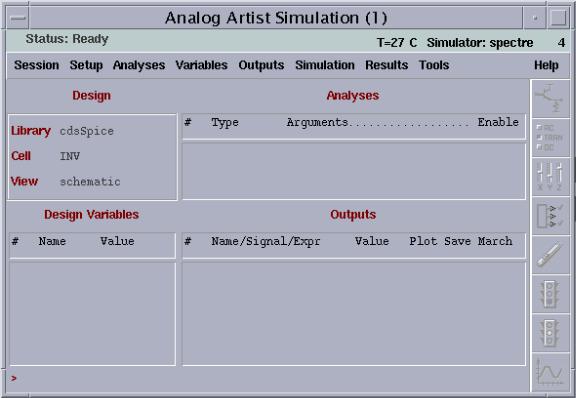Select the cdsSpice Library field
Screen dimensions: 576x398
(x=87, y=131)
